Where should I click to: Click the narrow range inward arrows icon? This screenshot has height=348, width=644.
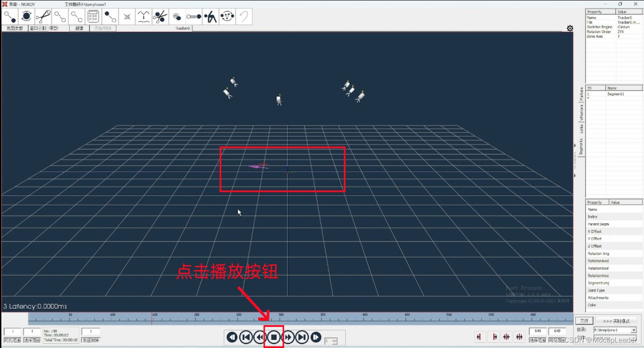(506, 336)
